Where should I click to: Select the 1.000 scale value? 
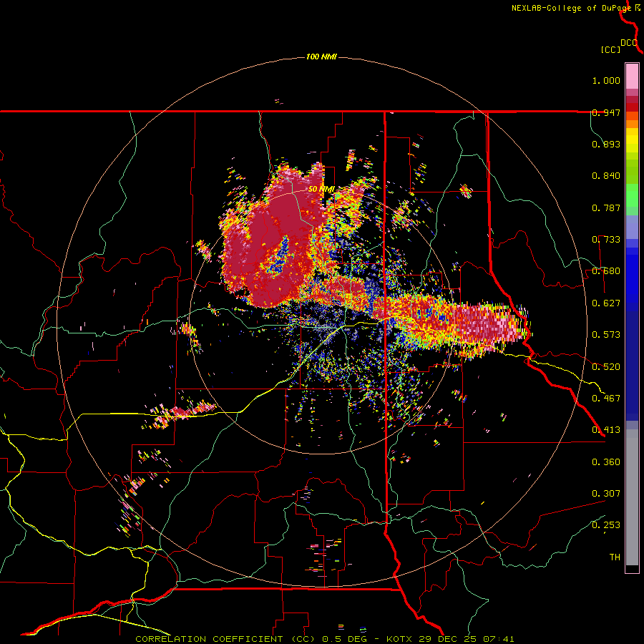(606, 80)
